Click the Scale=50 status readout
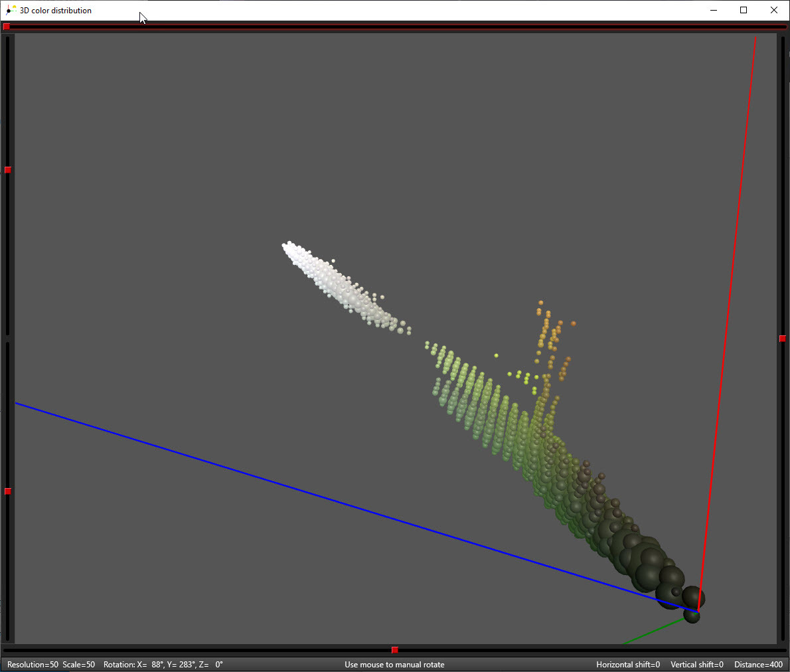Screen dimensions: 790x672 pos(78,665)
